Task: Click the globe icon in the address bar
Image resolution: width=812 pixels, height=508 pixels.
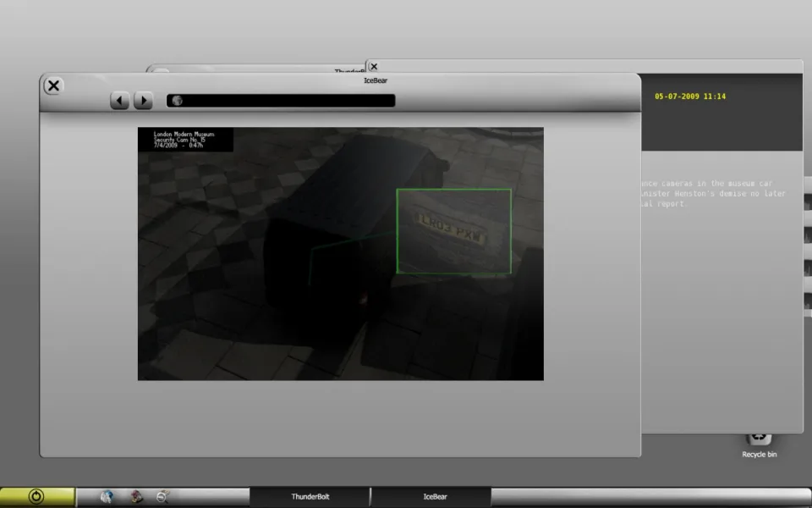Action: coord(178,101)
